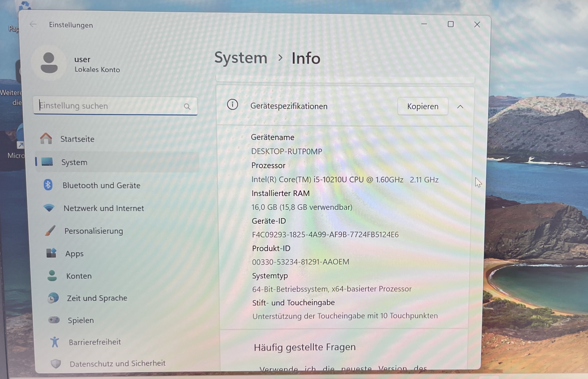Focus the Einstellung suchen search field

(x=115, y=106)
